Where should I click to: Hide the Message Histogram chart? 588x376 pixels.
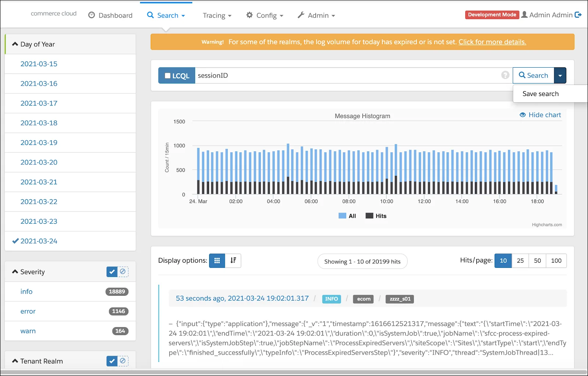[540, 115]
